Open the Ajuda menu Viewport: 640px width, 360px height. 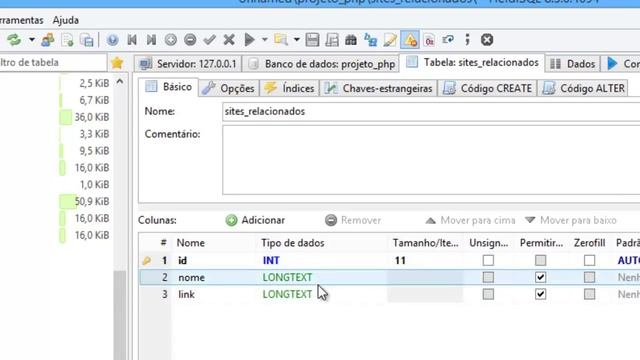tap(66, 20)
